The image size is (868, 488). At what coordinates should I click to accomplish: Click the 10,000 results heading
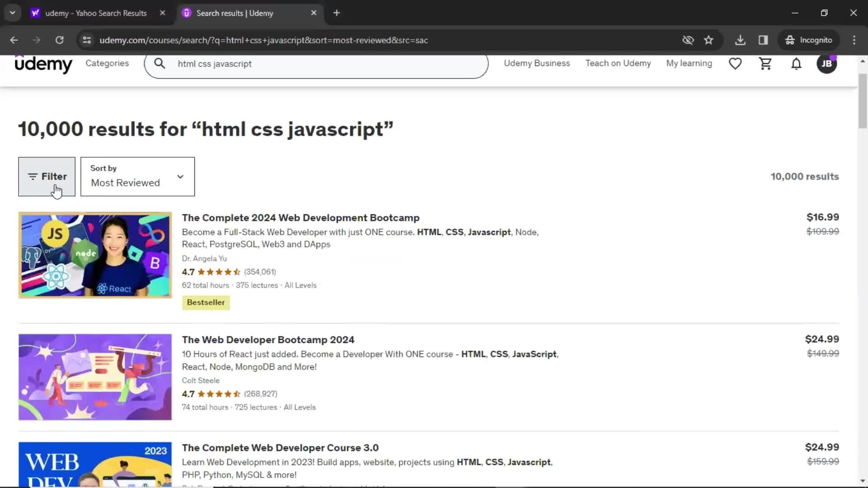pos(206,130)
